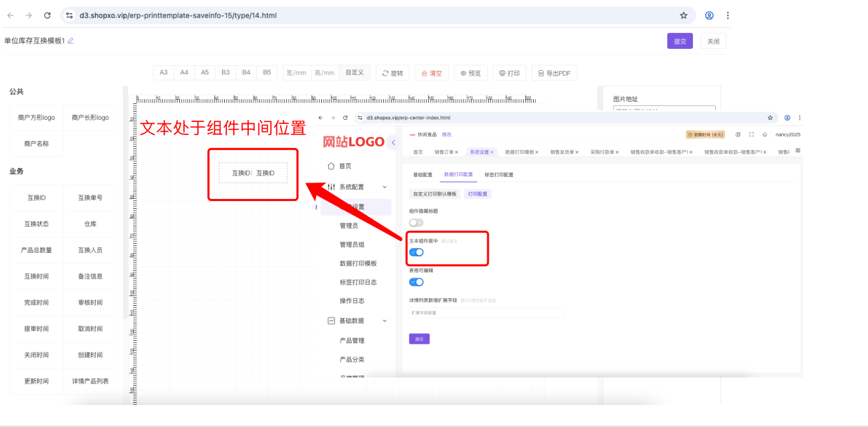
Task: Expand the 系统配置 sidebar menu
Action: click(358, 187)
